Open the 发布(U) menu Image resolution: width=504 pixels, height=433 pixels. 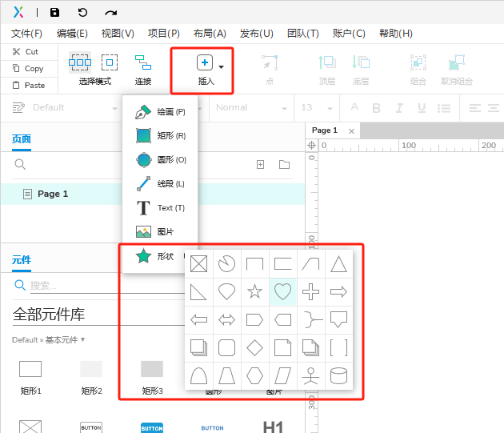256,34
